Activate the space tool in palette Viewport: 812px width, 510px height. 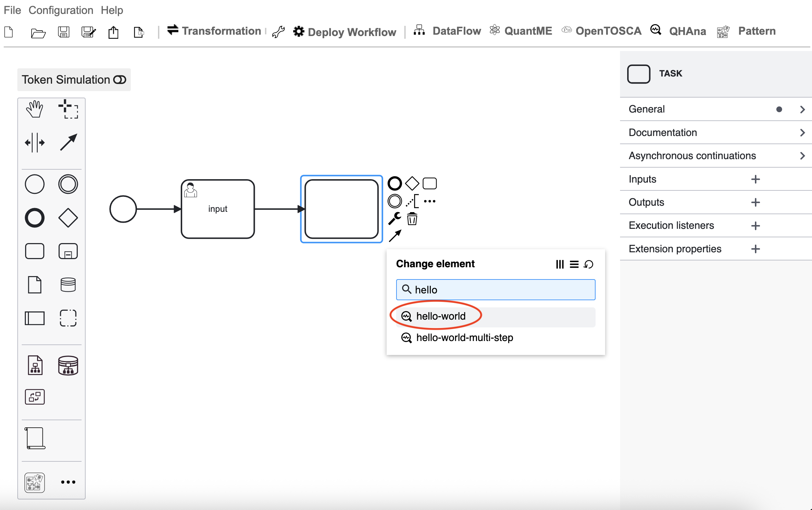point(35,142)
